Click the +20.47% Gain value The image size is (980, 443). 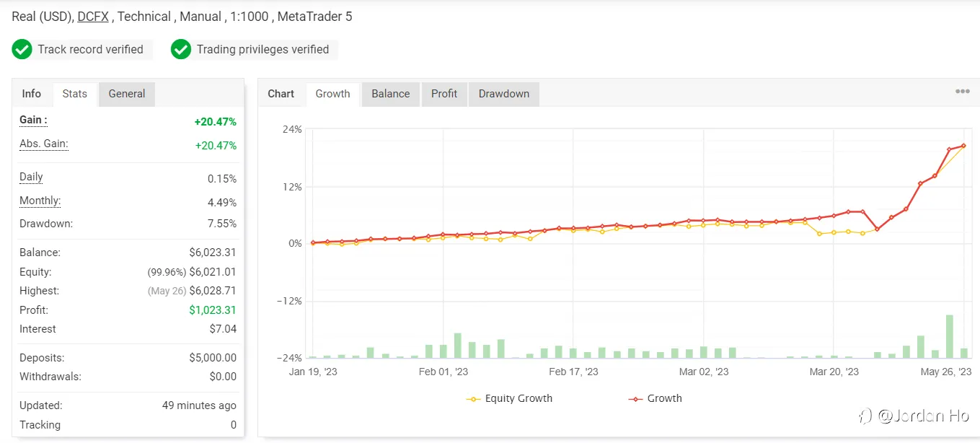(215, 122)
